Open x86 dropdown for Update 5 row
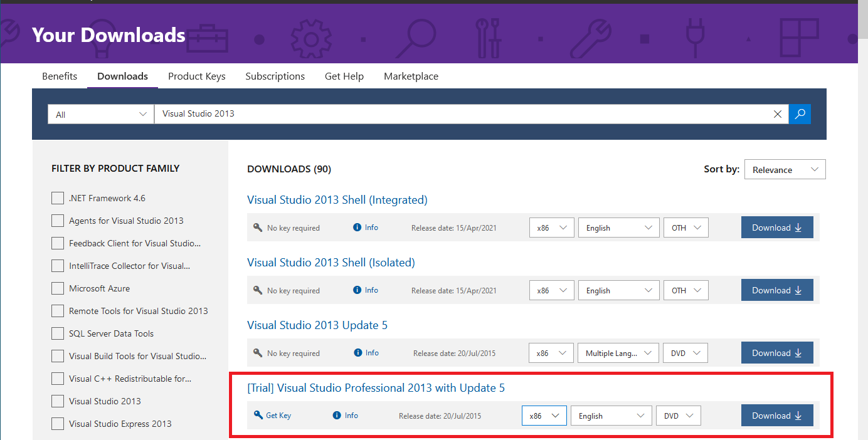The image size is (868, 440). (x=551, y=353)
